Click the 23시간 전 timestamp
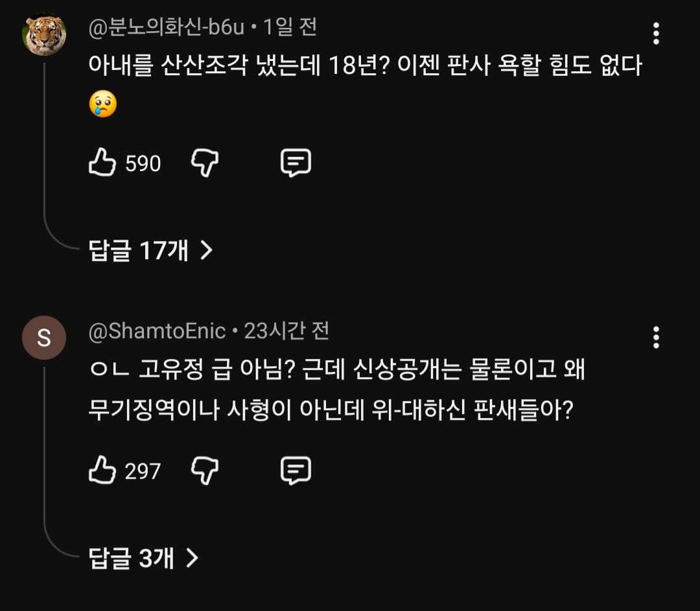The height and width of the screenshot is (611, 700). (x=286, y=332)
